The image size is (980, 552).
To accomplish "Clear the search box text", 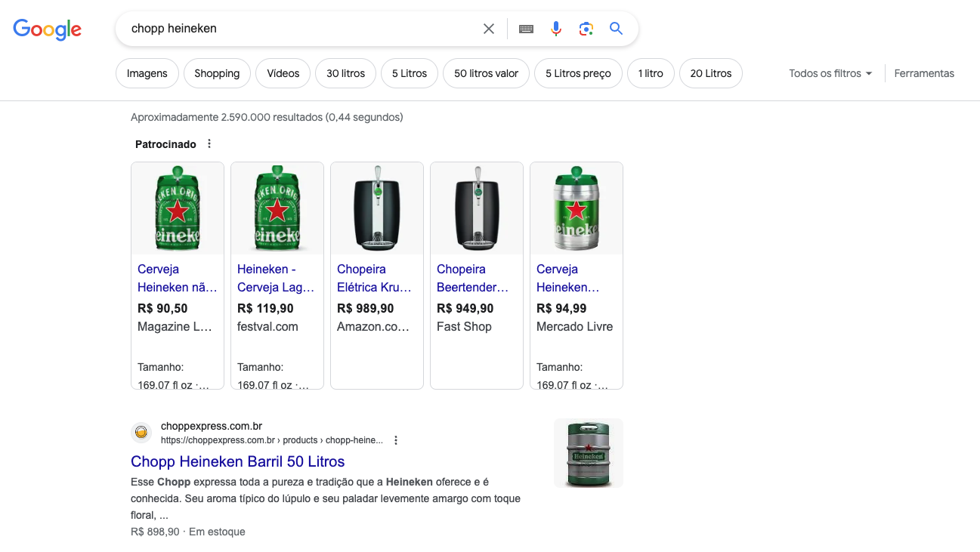I will [488, 29].
